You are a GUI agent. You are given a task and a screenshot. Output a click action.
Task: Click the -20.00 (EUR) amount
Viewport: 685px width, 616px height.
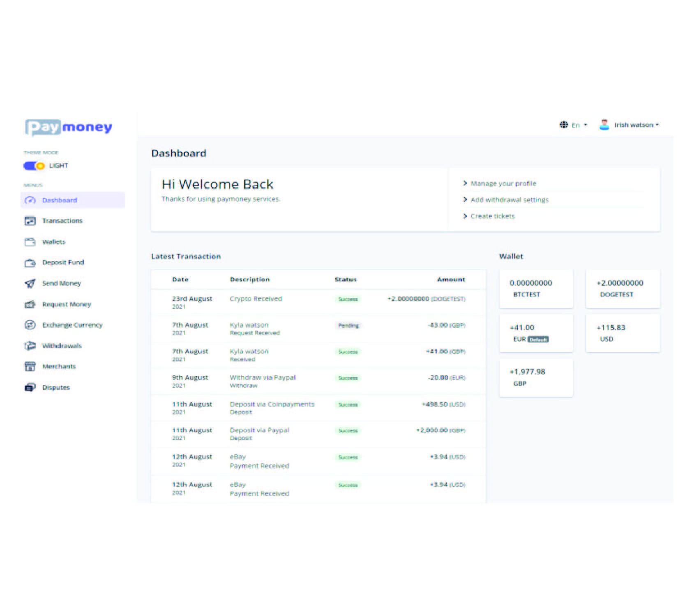(x=447, y=378)
